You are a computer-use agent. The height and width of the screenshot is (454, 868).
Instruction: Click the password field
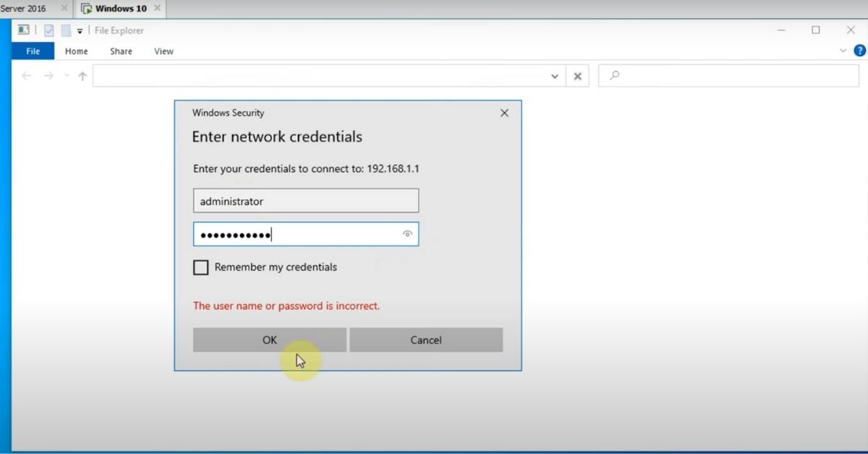pos(306,234)
